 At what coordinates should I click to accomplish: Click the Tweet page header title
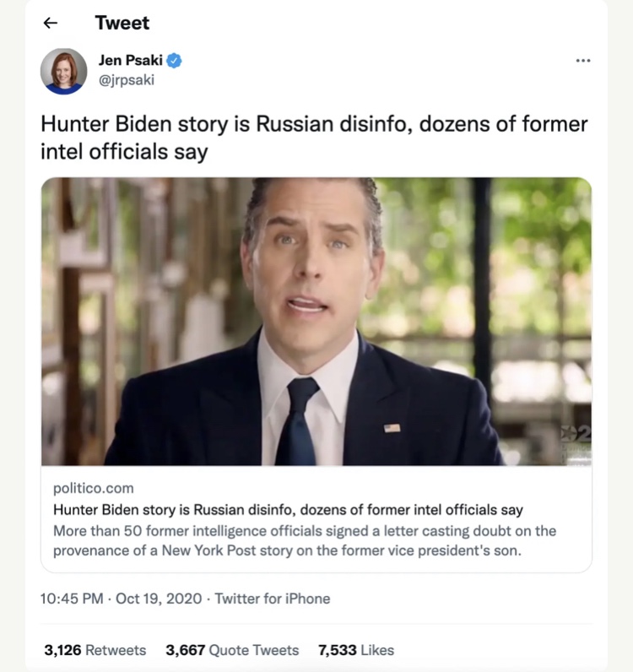click(x=122, y=23)
